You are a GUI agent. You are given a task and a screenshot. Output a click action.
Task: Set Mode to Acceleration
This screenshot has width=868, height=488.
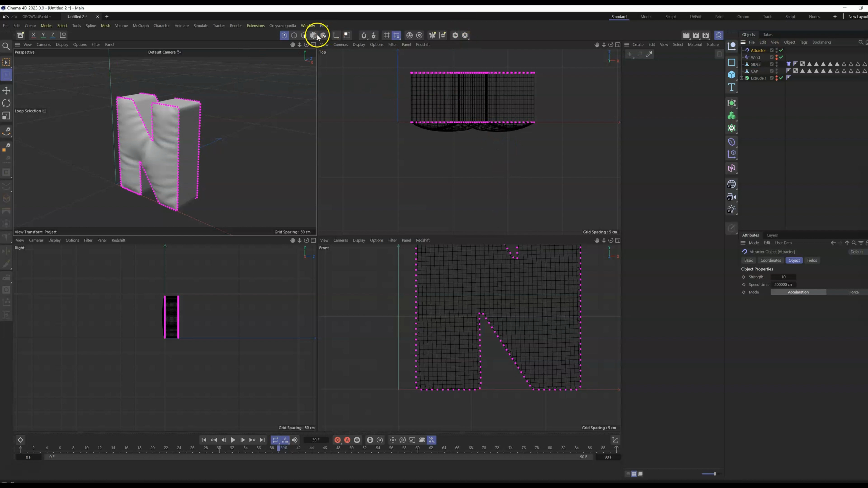coord(798,292)
